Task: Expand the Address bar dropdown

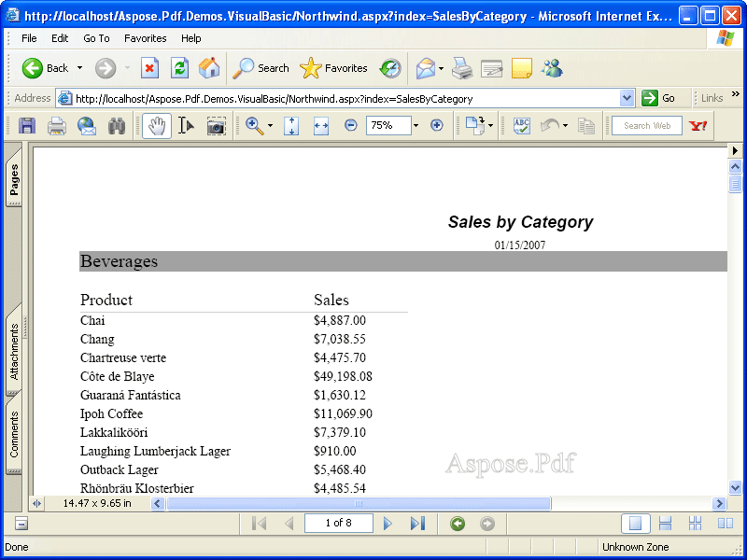Action: pos(627,99)
